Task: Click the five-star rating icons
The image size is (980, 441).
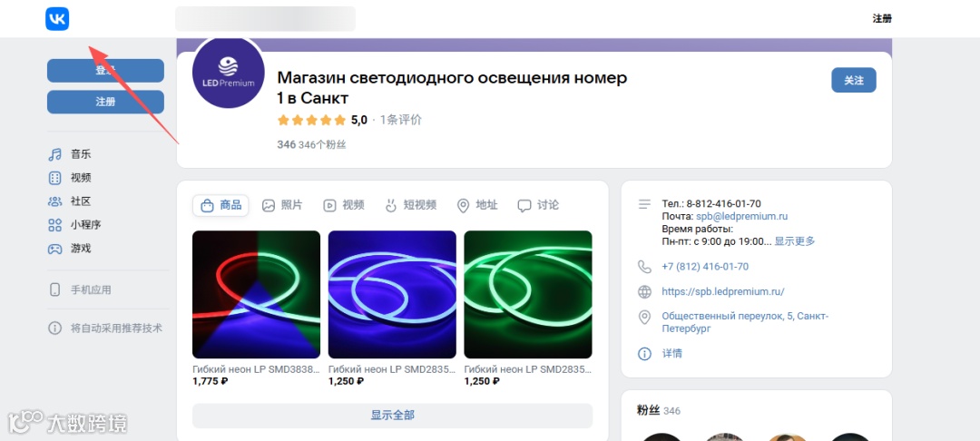Action: pyautogui.click(x=311, y=120)
